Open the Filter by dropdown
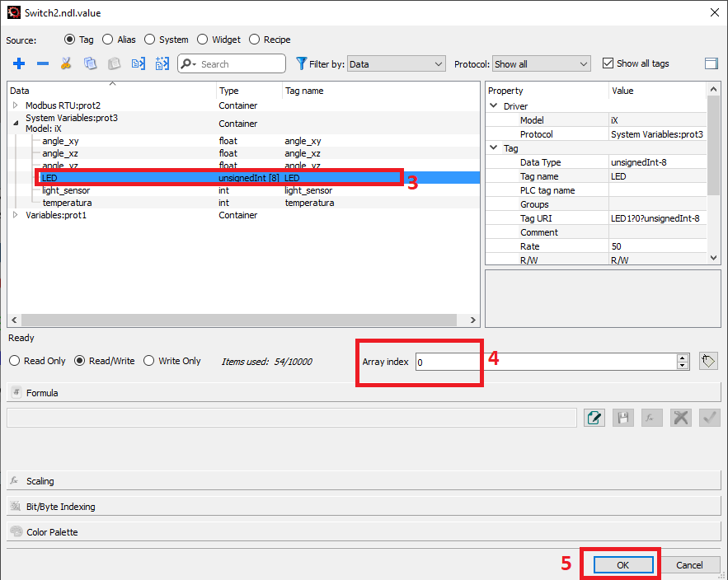The image size is (728, 580). click(x=396, y=64)
